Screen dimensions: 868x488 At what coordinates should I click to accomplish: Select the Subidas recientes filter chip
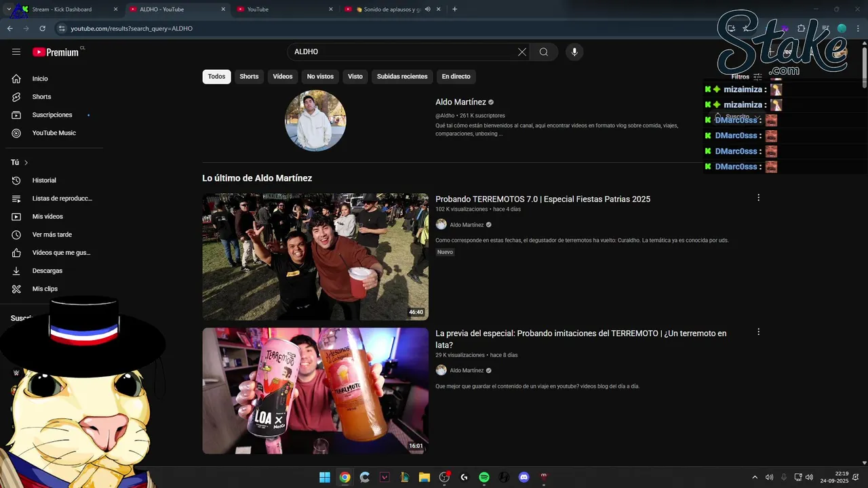pyautogui.click(x=402, y=77)
